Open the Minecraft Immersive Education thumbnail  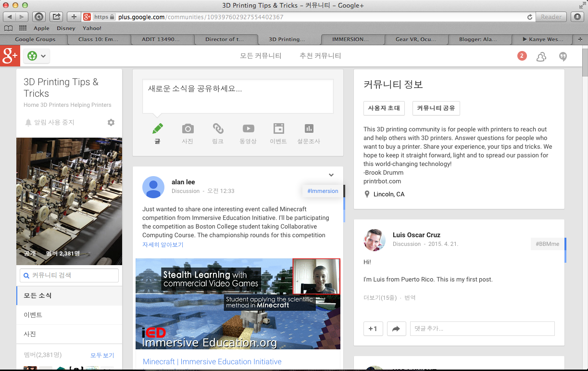pos(238,304)
